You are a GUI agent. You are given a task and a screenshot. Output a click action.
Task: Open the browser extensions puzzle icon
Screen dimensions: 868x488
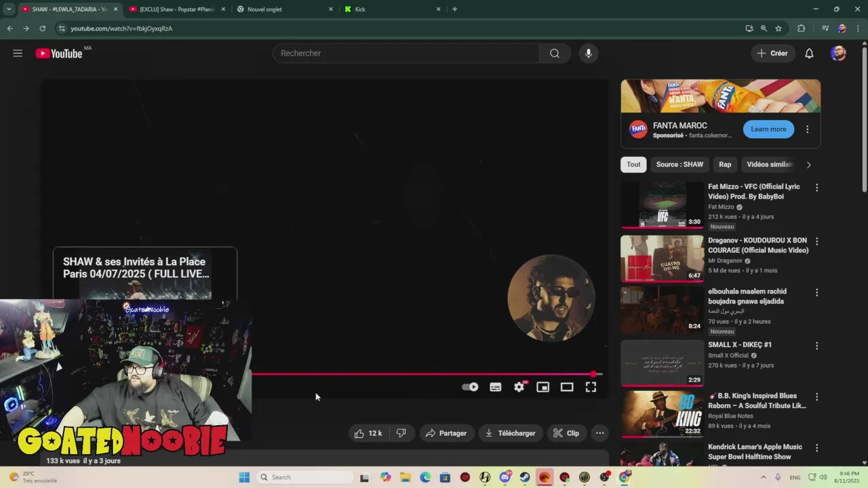pos(802,28)
